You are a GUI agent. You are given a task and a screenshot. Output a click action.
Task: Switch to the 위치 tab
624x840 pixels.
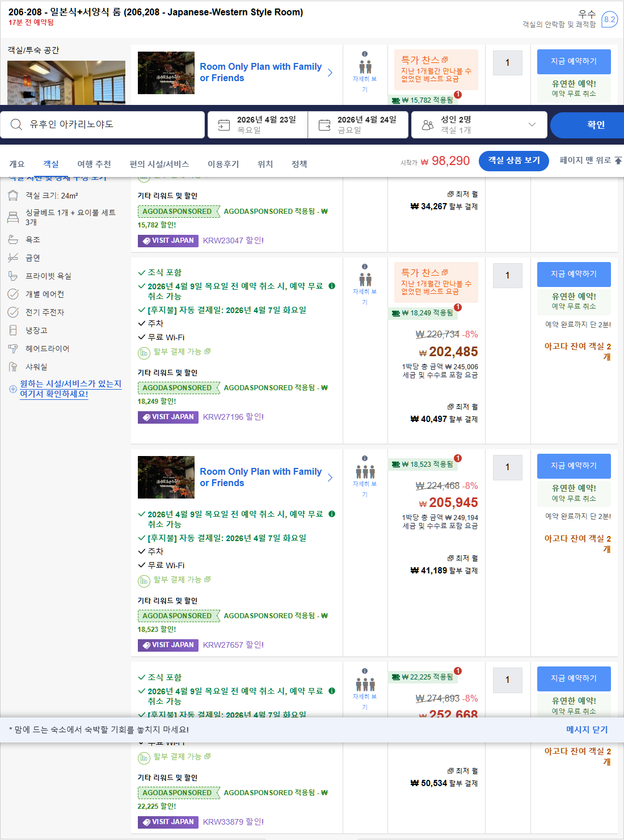tap(265, 164)
